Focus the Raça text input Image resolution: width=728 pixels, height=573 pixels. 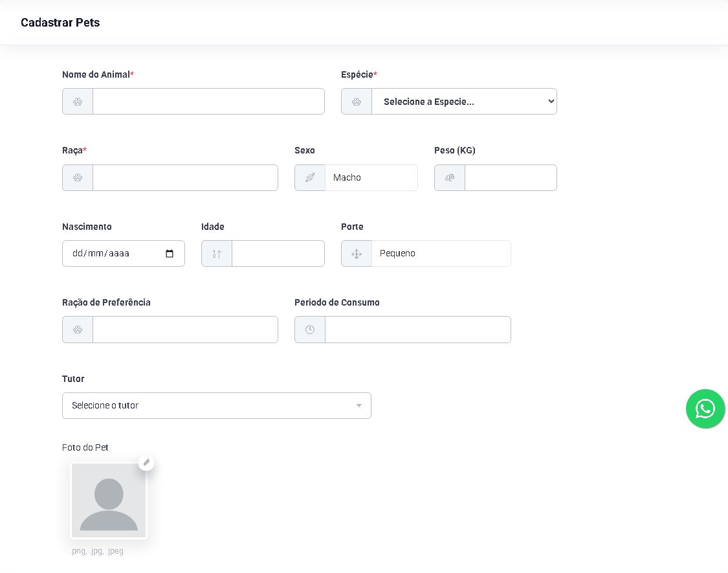(185, 177)
